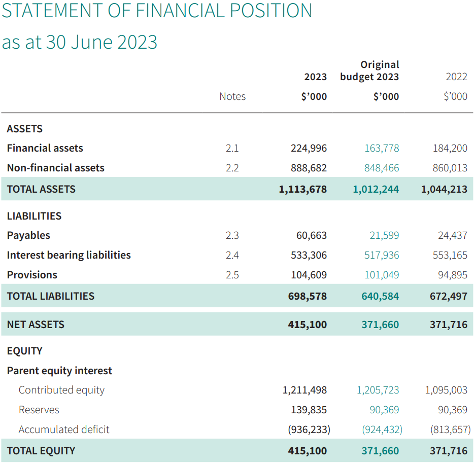
Task: Click the Interest bearing liabilities label
Action: [x=69, y=255]
